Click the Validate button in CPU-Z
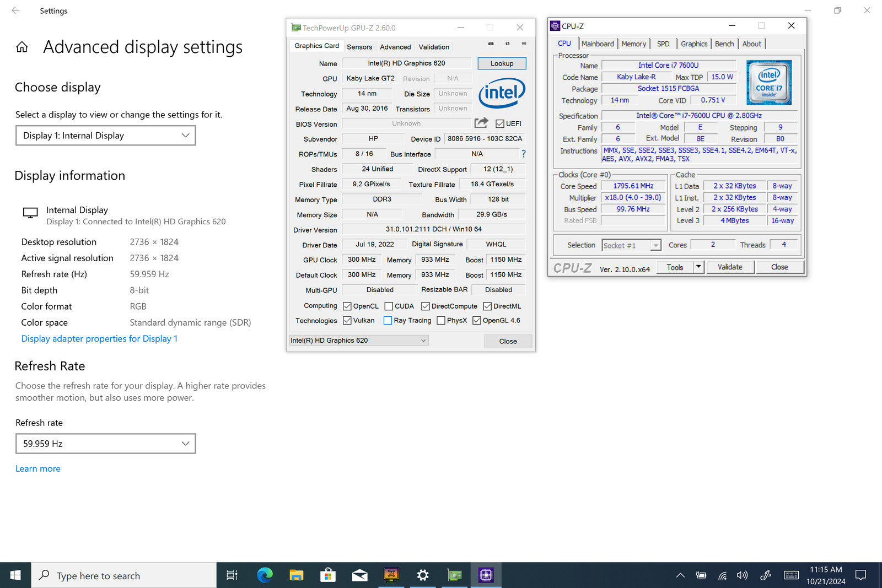This screenshot has height=588, width=882. [730, 267]
